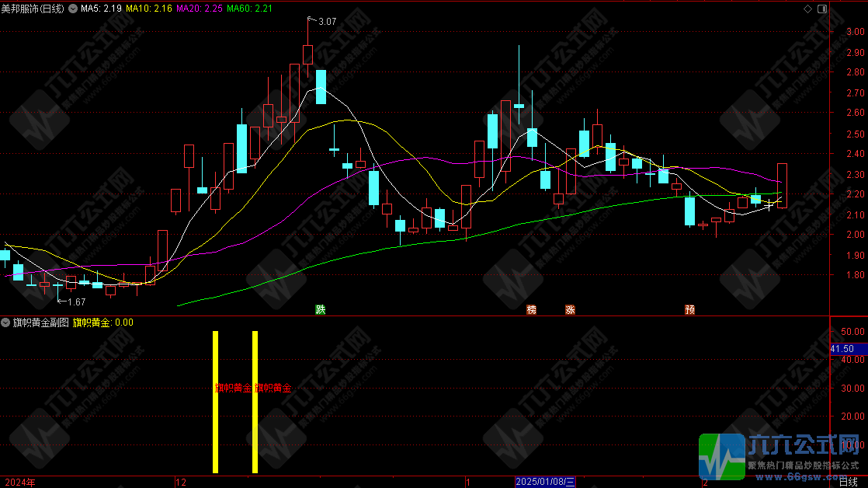Click the diamond icon at chart top-right
Viewport: 868px width, 488px height.
(807, 9)
